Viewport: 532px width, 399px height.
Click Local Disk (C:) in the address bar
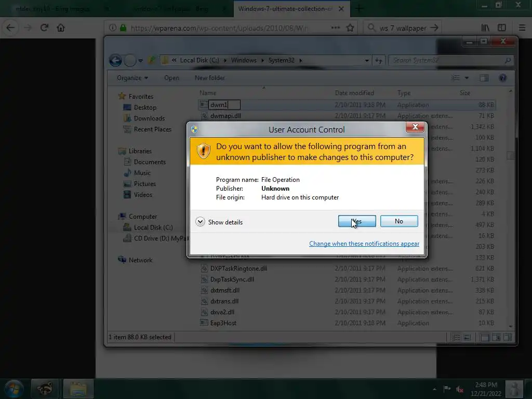coord(199,60)
